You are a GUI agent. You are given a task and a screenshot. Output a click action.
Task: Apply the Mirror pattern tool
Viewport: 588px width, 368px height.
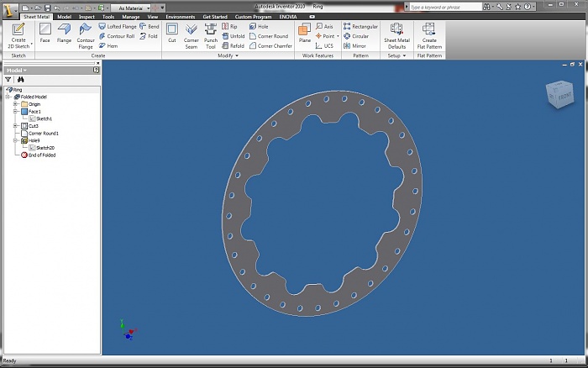click(354, 45)
